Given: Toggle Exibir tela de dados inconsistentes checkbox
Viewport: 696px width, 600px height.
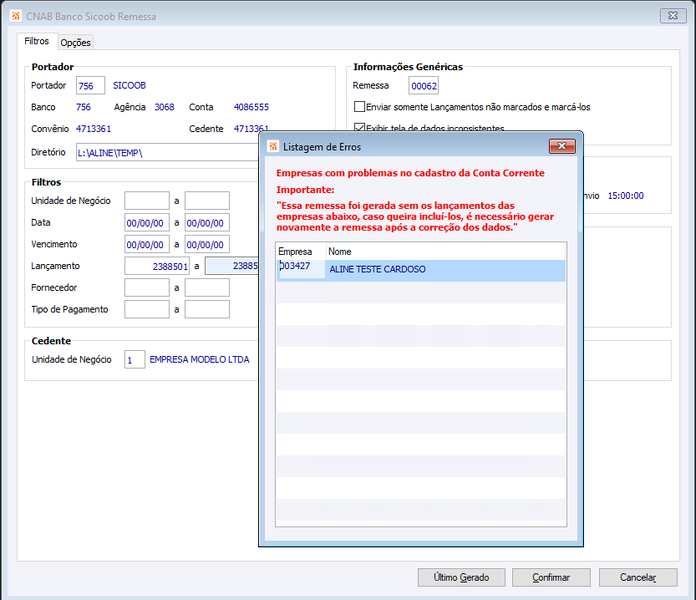Looking at the screenshot, I should (x=360, y=127).
